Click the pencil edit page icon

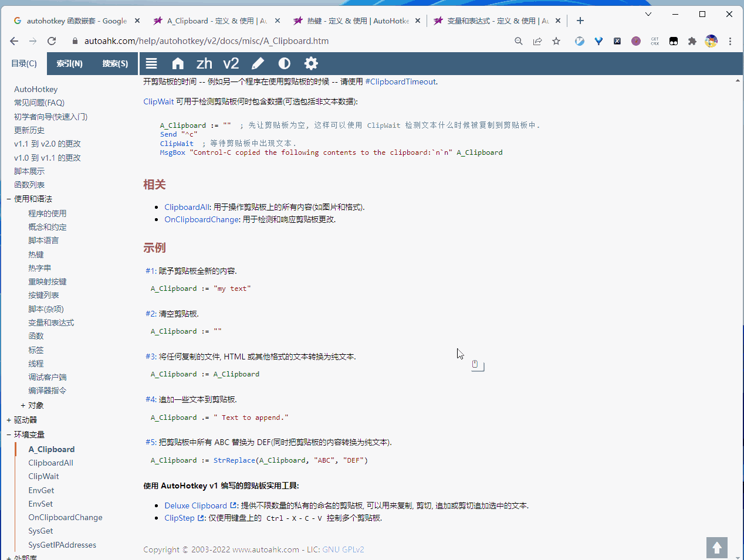click(x=258, y=63)
